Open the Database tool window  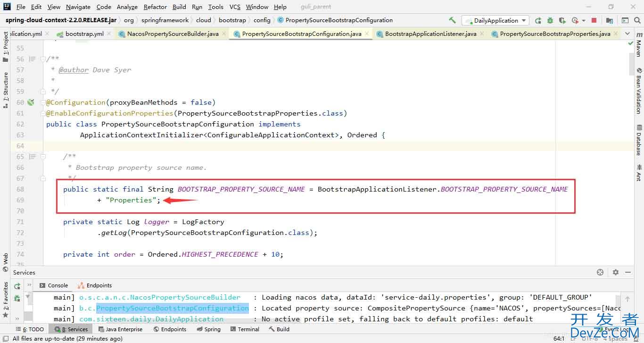[639, 140]
